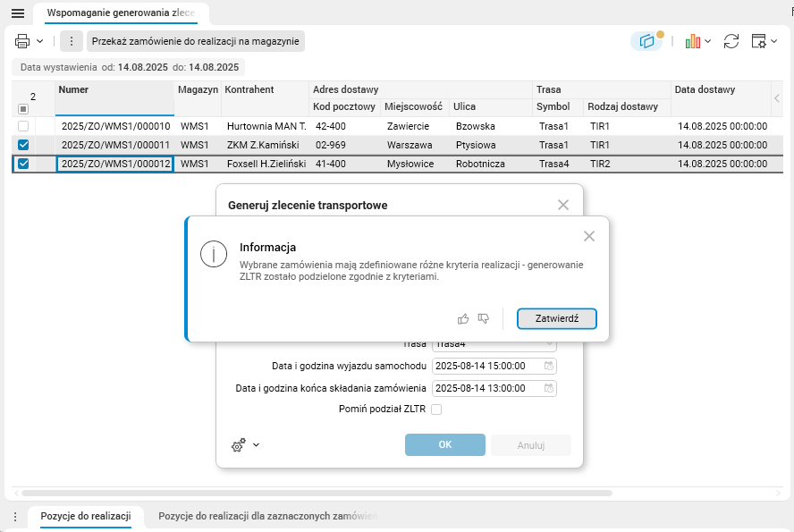Open calendar for order deadline date
The height and width of the screenshot is (532, 794).
coord(549,388)
